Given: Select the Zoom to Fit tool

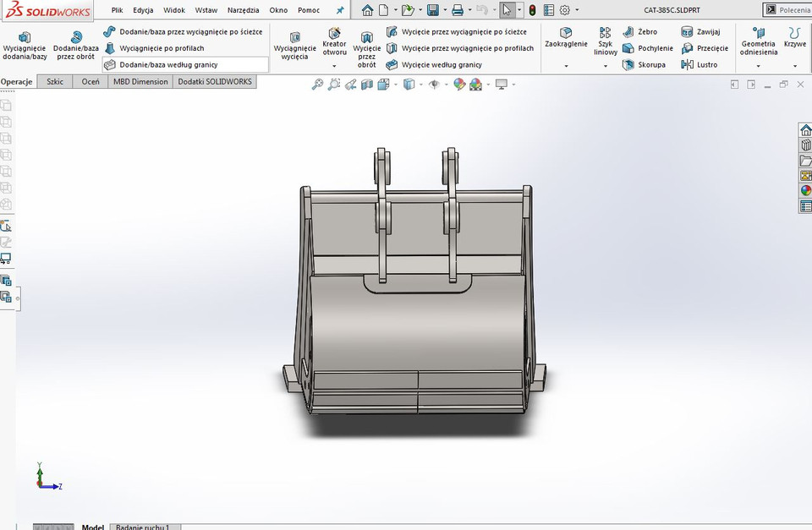Looking at the screenshot, I should coord(316,84).
